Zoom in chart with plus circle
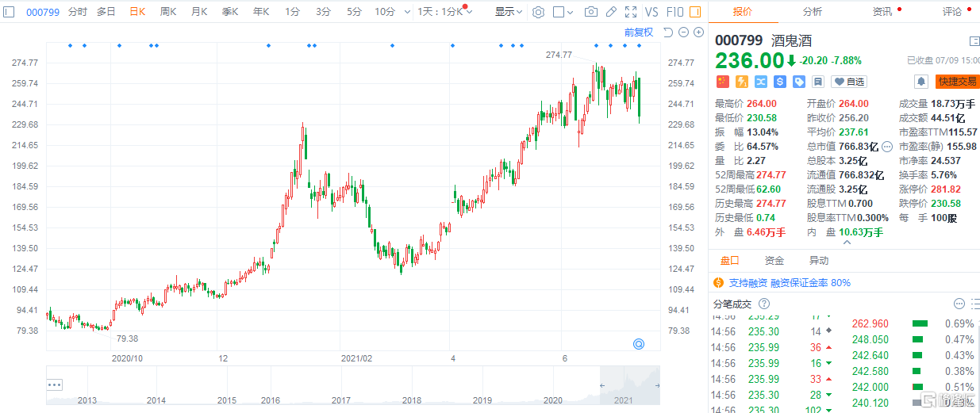This screenshot has height=413, width=980. pos(698,33)
